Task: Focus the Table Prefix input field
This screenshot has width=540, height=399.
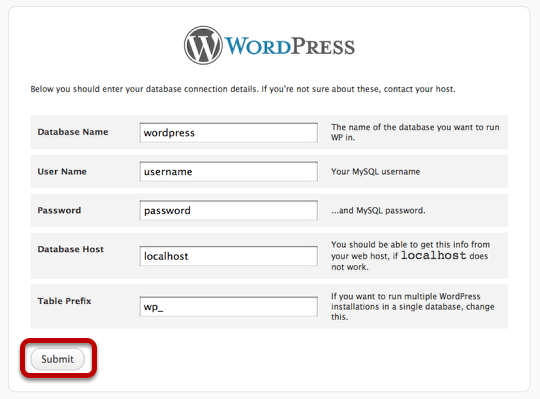Action: (x=229, y=306)
